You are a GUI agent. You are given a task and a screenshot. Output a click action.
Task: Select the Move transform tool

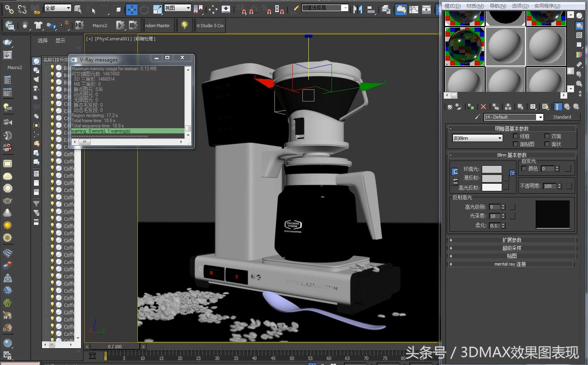(131, 9)
